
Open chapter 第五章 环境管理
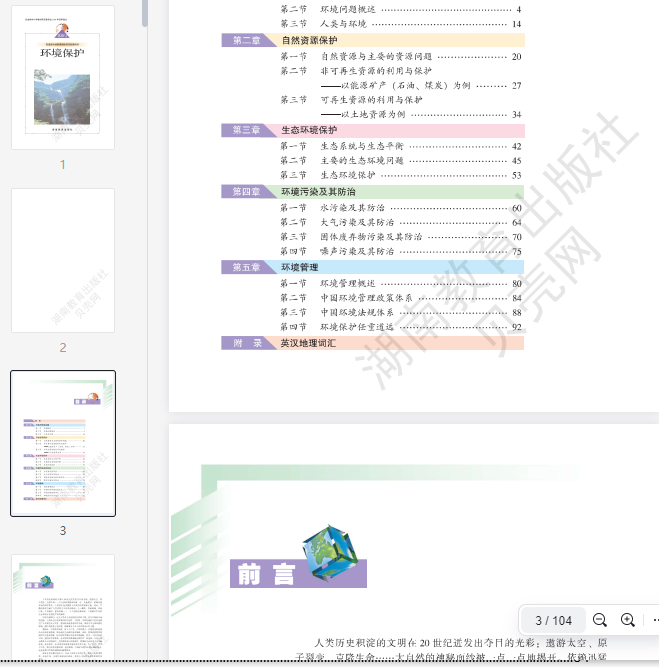[x=299, y=267]
